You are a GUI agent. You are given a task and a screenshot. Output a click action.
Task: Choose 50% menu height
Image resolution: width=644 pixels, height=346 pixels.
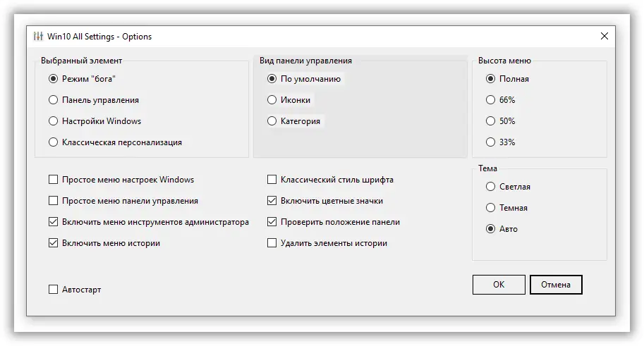tap(491, 121)
